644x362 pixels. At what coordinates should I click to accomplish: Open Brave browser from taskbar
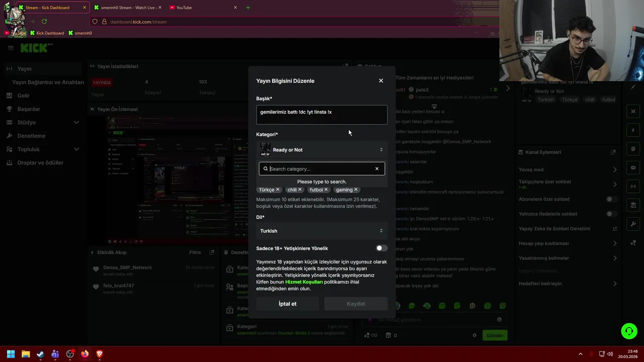99,354
